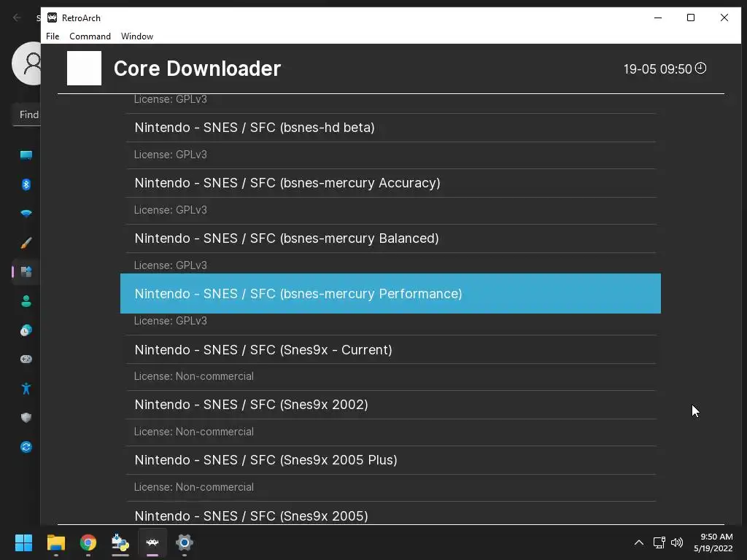Open Windows Update in Settings sidebar
Viewport: 747px width, 560px height.
[x=26, y=447]
